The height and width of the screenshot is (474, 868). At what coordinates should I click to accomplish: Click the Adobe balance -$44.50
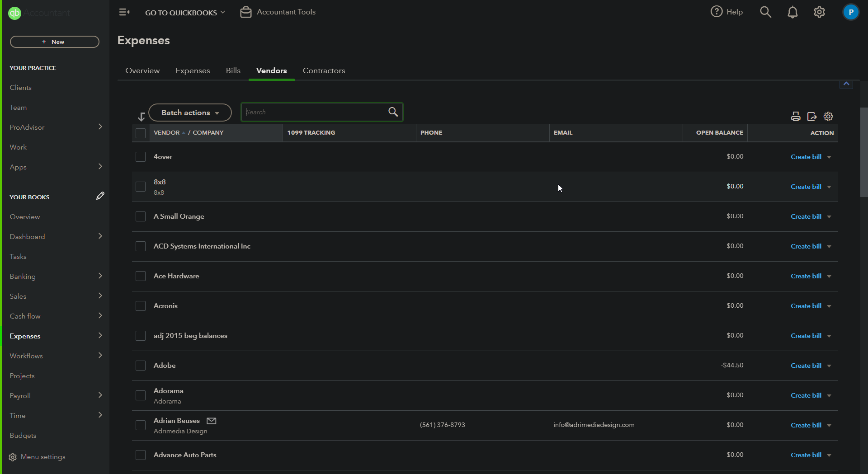[732, 365]
